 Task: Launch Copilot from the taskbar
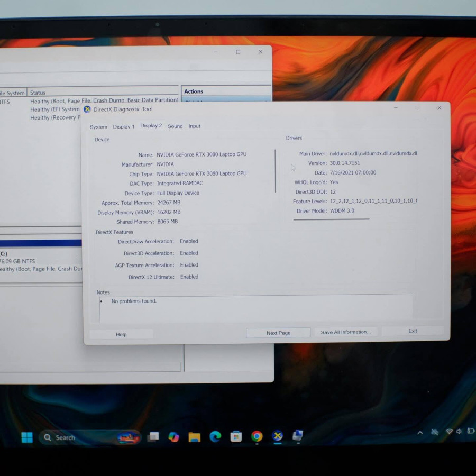[x=173, y=437]
